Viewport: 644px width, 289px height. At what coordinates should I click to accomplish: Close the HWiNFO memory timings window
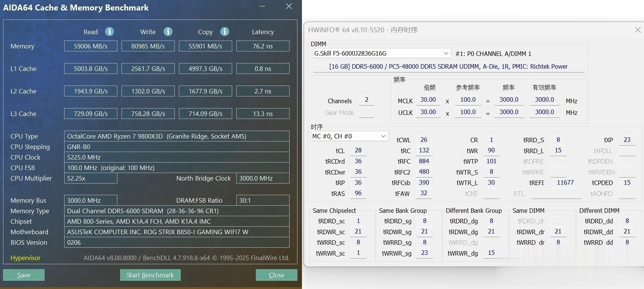[x=638, y=30]
